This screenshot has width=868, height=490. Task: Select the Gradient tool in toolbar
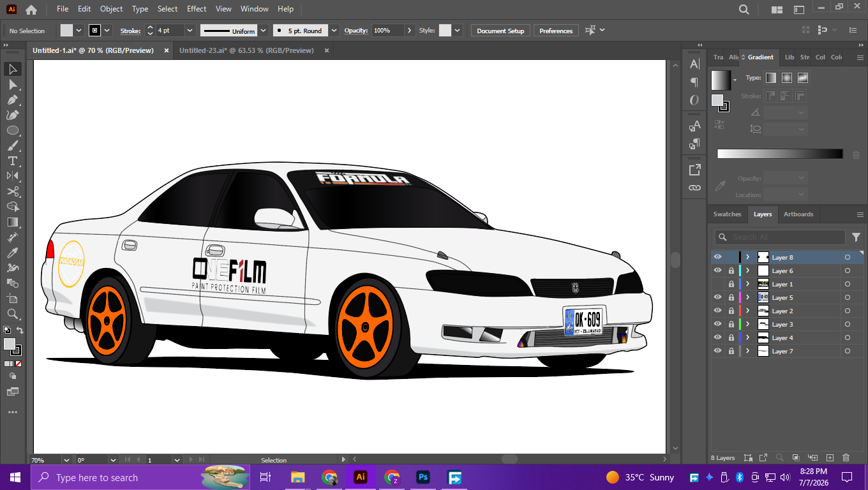12,222
